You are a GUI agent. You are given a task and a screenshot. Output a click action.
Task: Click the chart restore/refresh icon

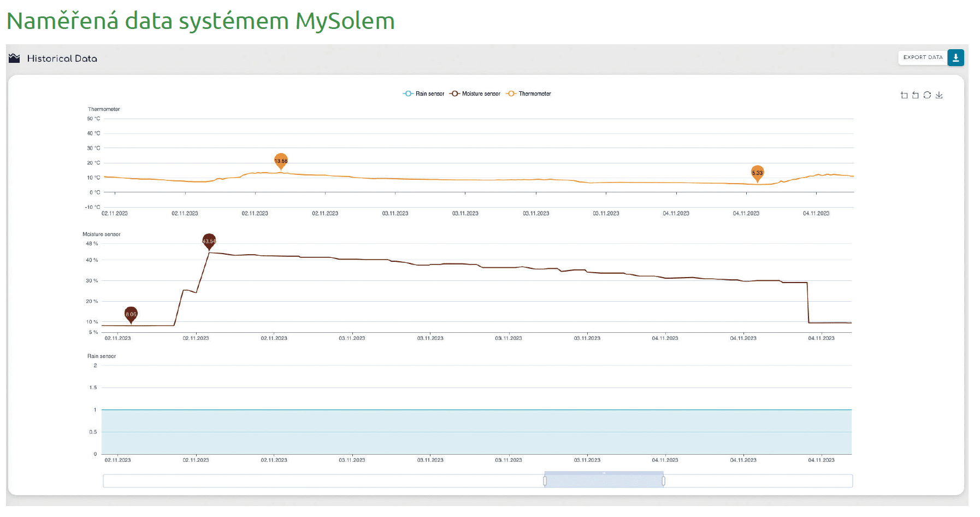click(927, 95)
